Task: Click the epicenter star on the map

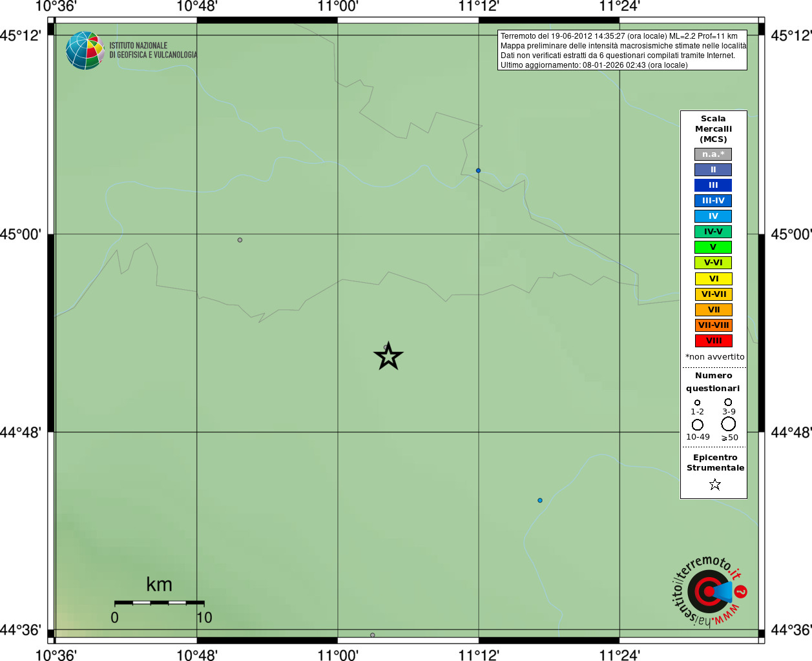Action: pyautogui.click(x=388, y=356)
